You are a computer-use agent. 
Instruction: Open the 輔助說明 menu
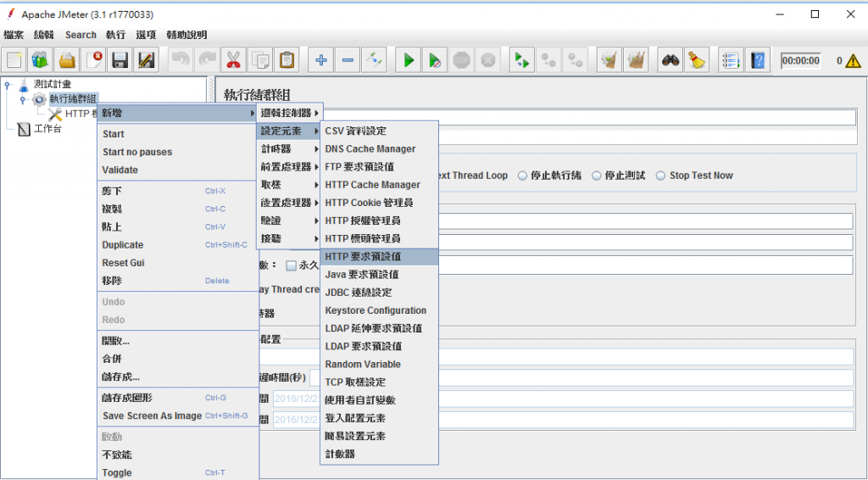click(187, 35)
